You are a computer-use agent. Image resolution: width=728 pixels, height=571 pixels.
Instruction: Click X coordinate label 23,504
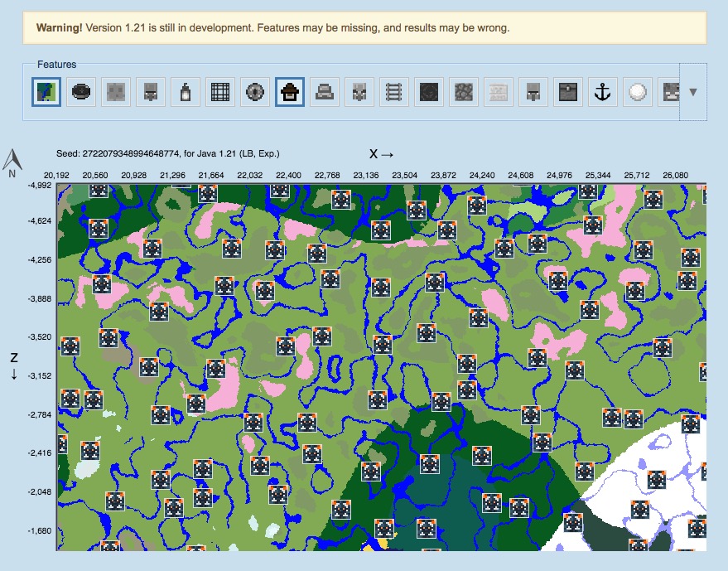tap(404, 176)
